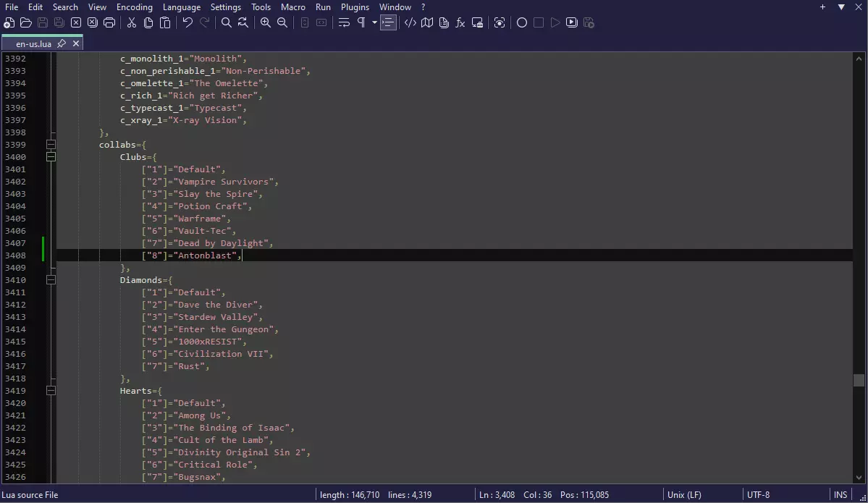Image resolution: width=868 pixels, height=503 pixels.
Task: Collapse the Diamonds block fold marker
Action: (51, 280)
